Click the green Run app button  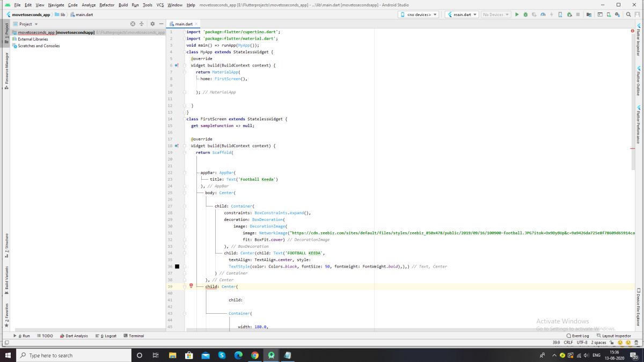coord(517,14)
